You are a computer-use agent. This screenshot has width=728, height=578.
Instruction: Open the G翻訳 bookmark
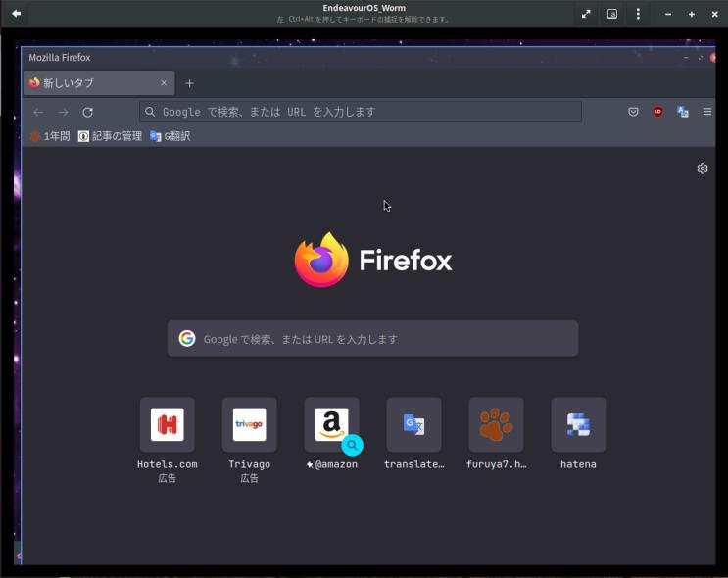170,136
